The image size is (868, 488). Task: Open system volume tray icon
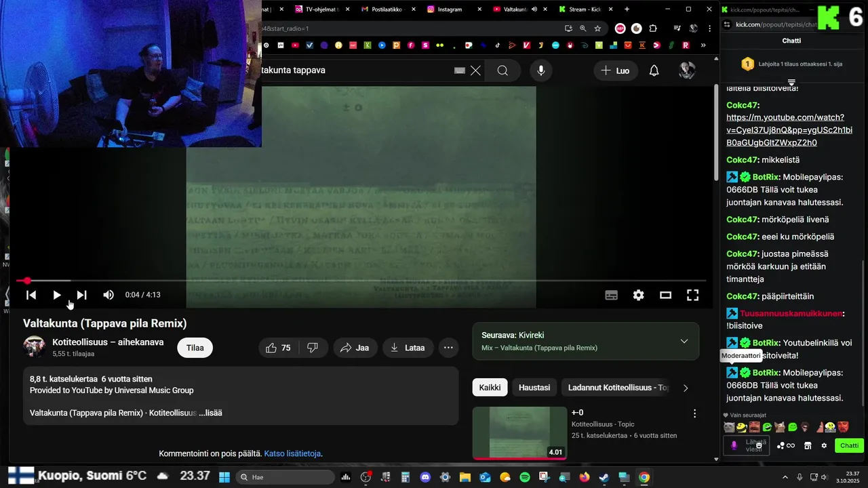(x=824, y=477)
